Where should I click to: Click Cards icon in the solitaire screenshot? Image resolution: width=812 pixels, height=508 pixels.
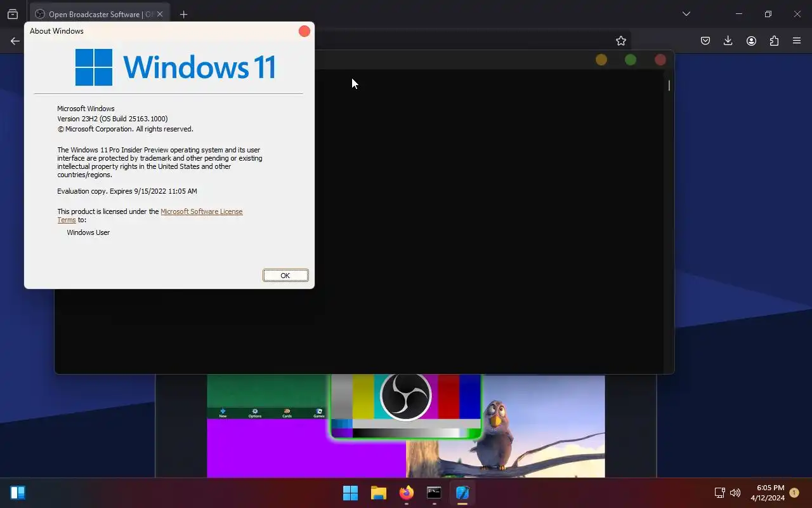(x=287, y=413)
